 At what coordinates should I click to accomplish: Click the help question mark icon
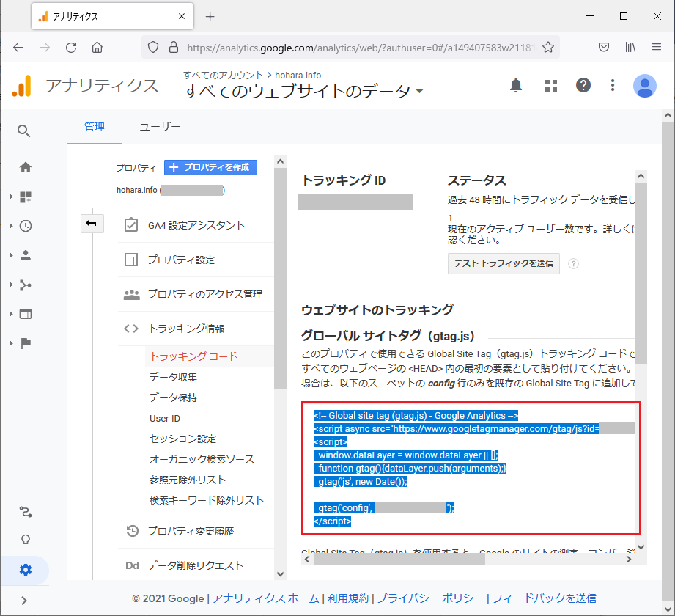pos(583,86)
